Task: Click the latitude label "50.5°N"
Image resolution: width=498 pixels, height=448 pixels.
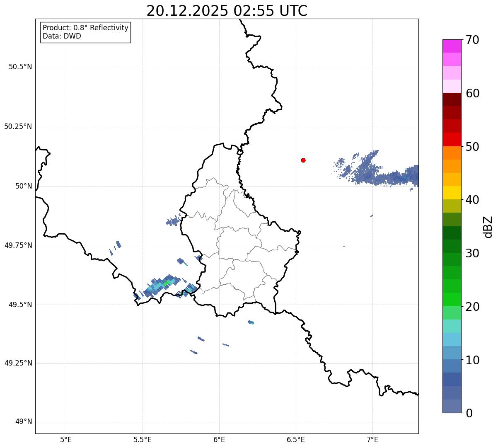Action: [20, 67]
